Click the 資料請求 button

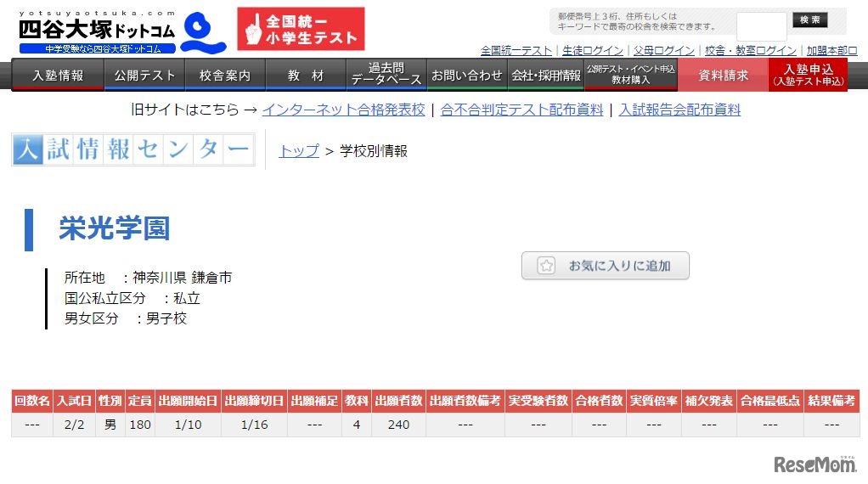(x=723, y=75)
